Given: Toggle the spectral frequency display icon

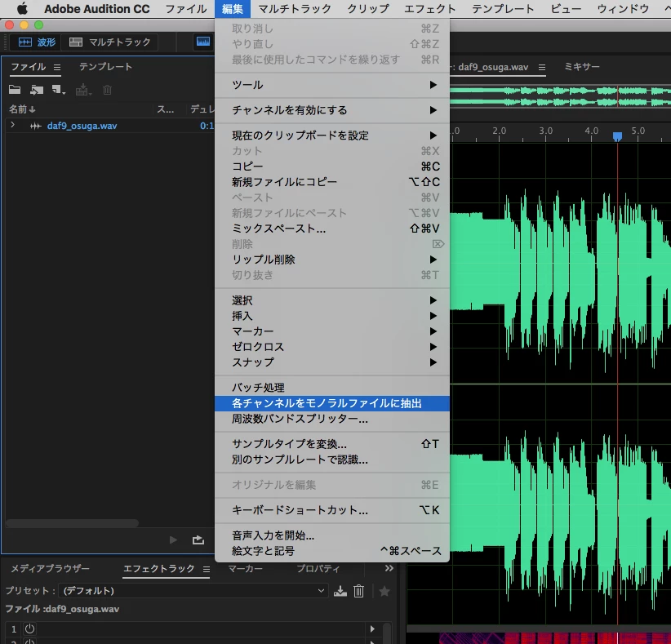Looking at the screenshot, I should 202,42.
